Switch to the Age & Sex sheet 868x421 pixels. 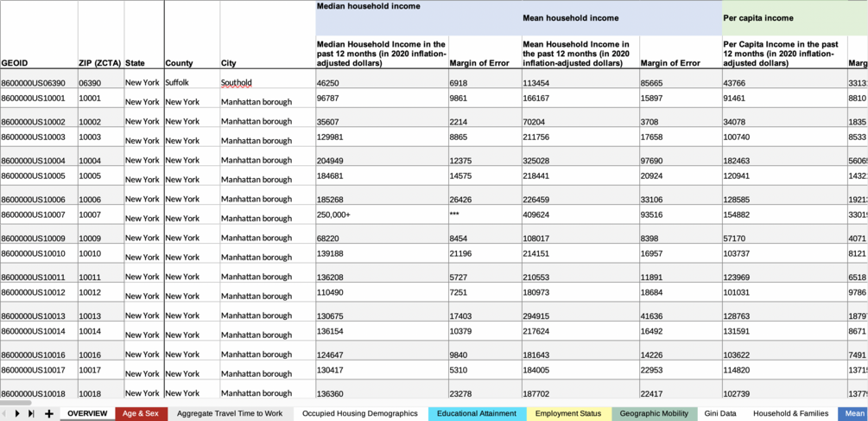[141, 413]
